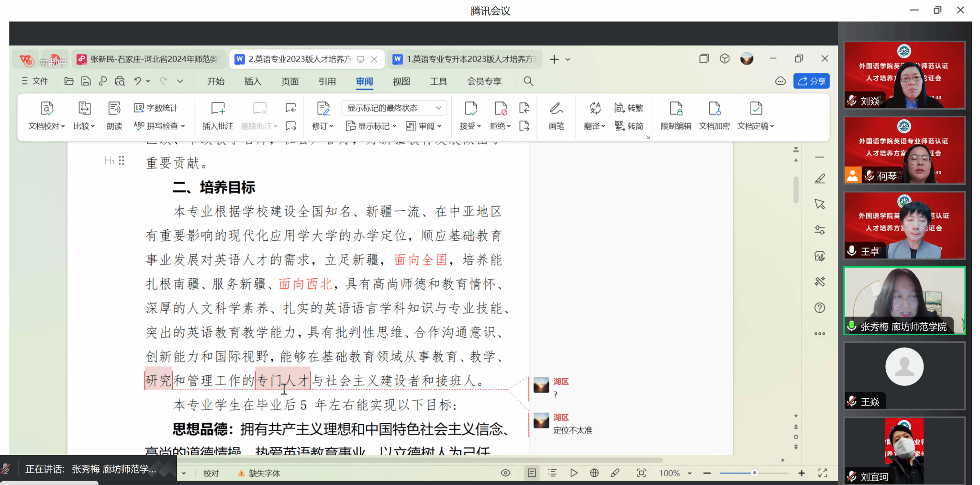Toggle the page layout view in the status bar
Image resolution: width=980 pixels, height=485 pixels.
point(532,473)
